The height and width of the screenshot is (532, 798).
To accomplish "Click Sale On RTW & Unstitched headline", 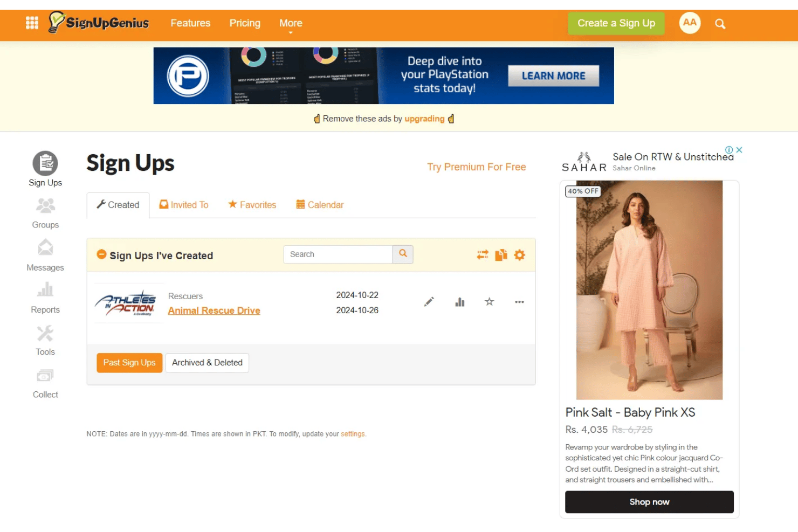I will 673,157.
